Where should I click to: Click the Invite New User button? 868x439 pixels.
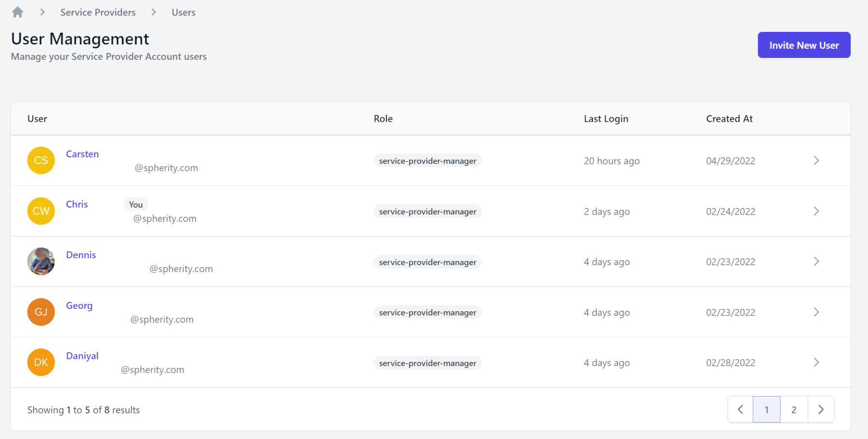803,45
